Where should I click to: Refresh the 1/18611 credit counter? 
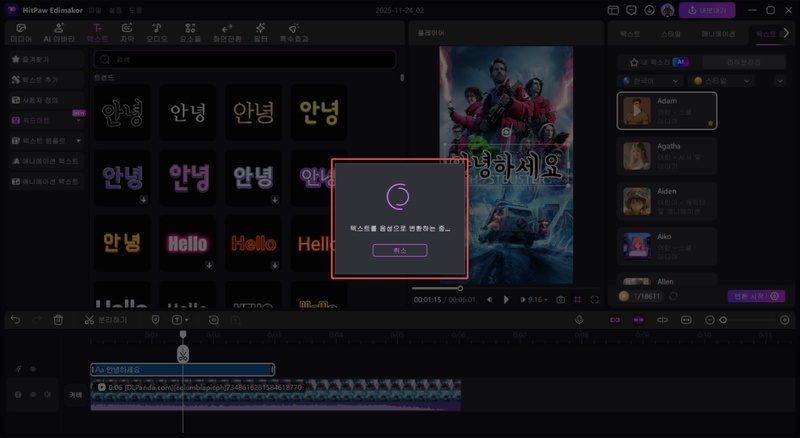(x=673, y=296)
